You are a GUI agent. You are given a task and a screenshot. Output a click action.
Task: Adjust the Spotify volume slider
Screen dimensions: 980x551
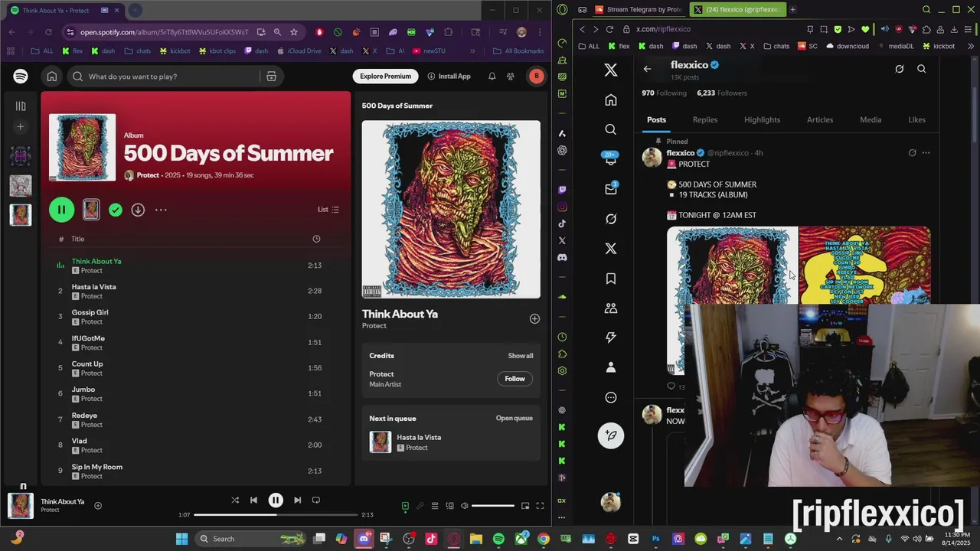[x=493, y=506]
